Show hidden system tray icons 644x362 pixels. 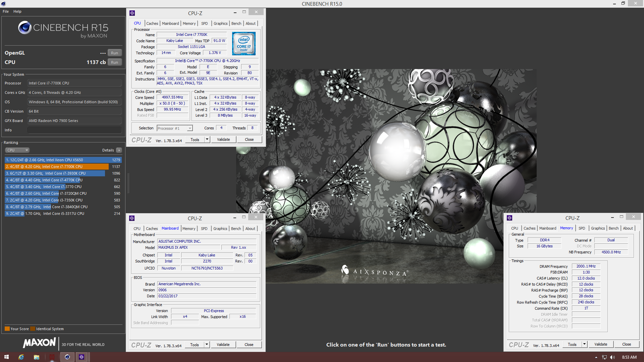pos(596,357)
